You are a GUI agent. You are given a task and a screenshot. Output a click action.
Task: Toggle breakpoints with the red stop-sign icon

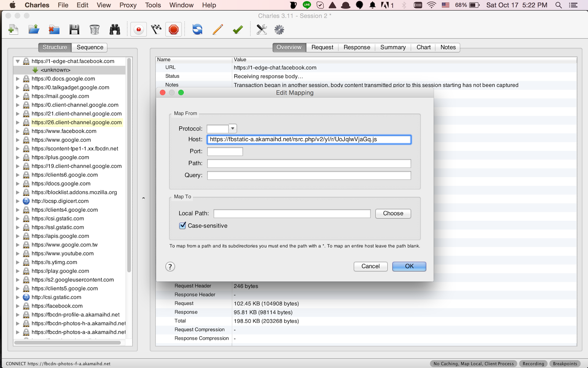[174, 29]
